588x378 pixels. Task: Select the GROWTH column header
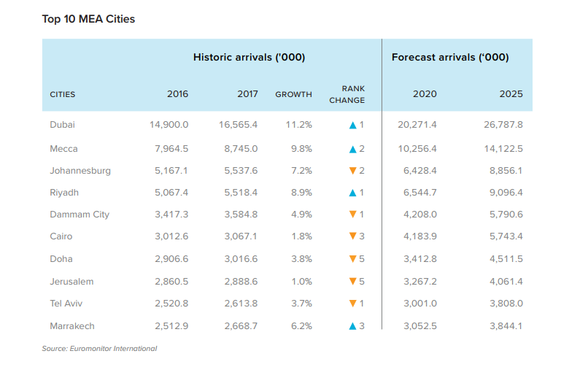tap(293, 95)
